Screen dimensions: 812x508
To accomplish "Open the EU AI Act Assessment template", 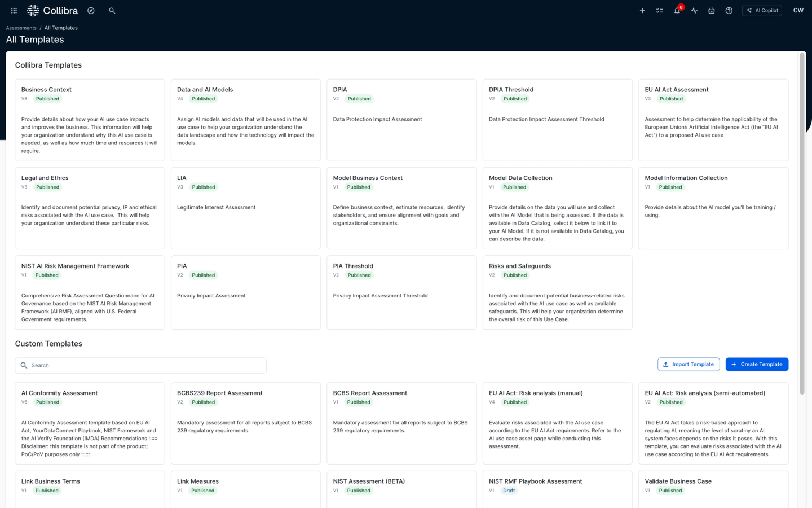I will click(x=713, y=120).
